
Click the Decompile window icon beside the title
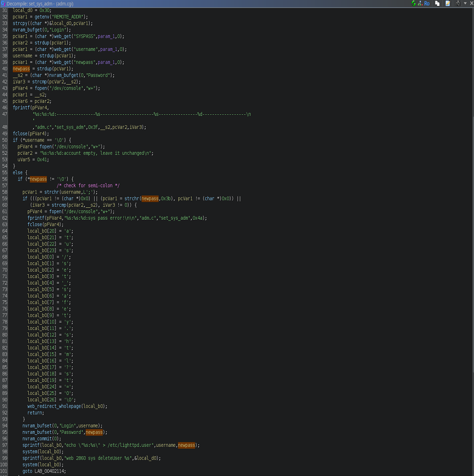tap(3, 3)
